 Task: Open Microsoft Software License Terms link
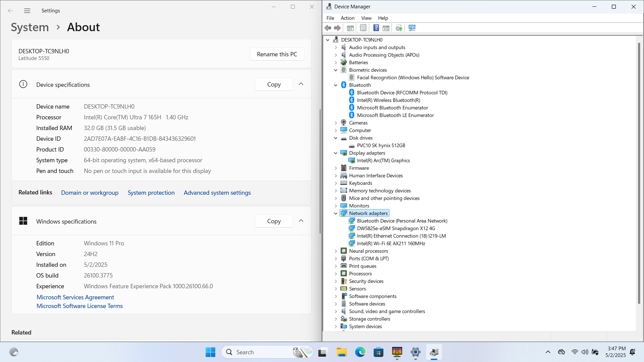79,306
